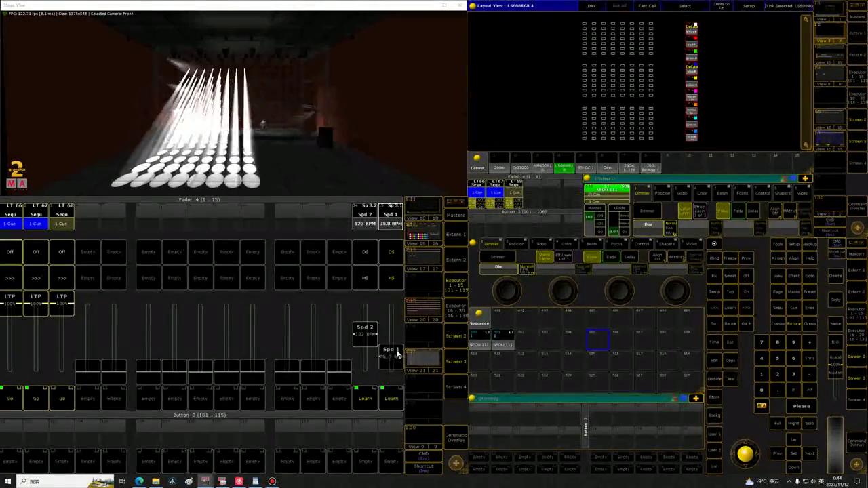The image size is (868, 488).
Task: Select the Position tab in the lower preset-type bar
Action: [x=517, y=244]
